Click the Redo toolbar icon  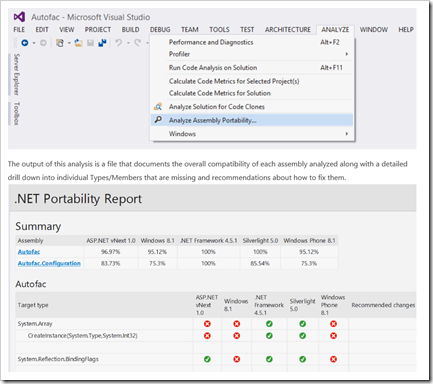click(138, 43)
